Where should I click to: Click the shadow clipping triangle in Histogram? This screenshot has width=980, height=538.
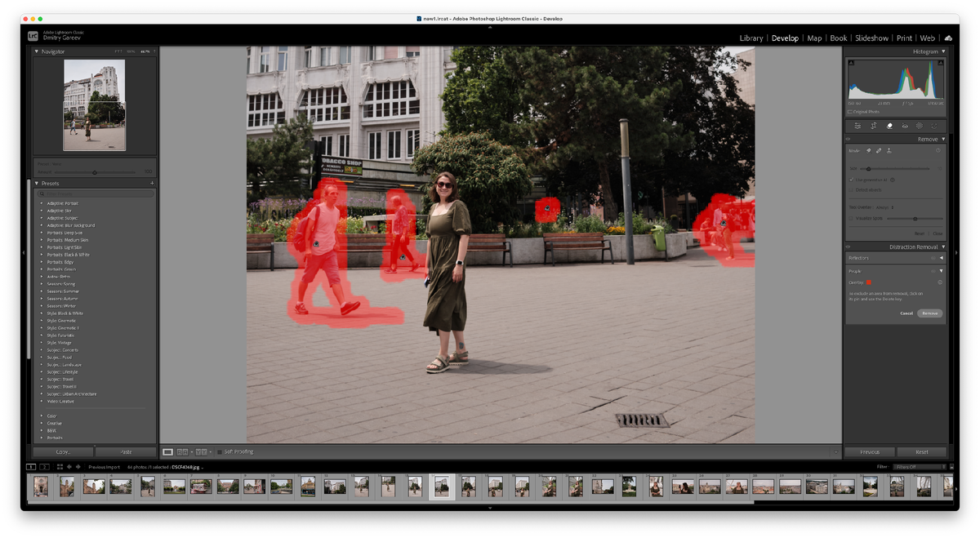pyautogui.click(x=851, y=63)
